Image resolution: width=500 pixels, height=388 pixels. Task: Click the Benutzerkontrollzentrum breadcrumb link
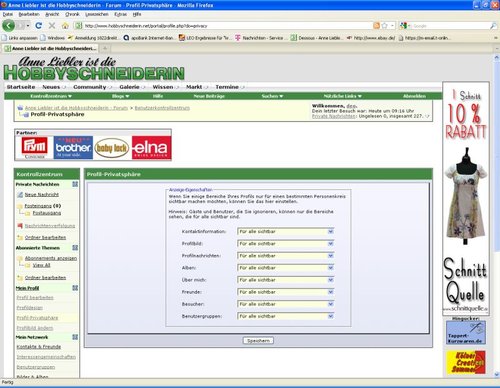[x=162, y=108]
